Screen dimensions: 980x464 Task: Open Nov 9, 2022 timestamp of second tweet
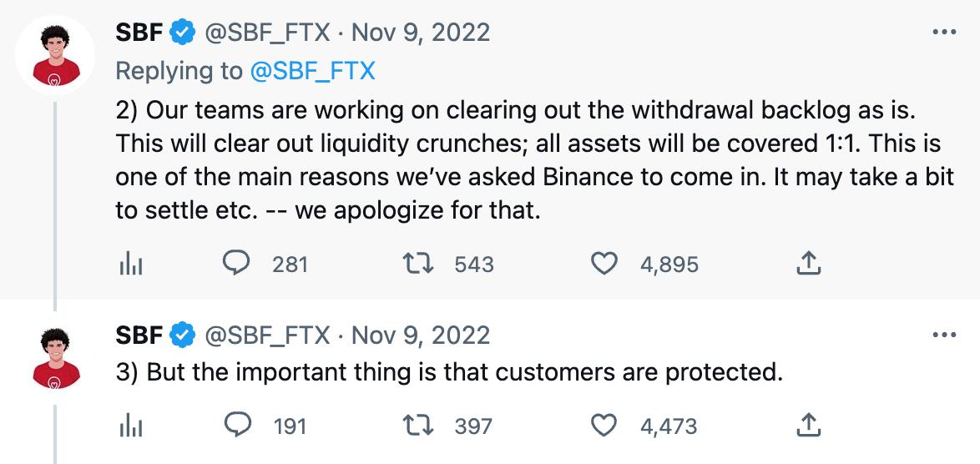pyautogui.click(x=421, y=335)
